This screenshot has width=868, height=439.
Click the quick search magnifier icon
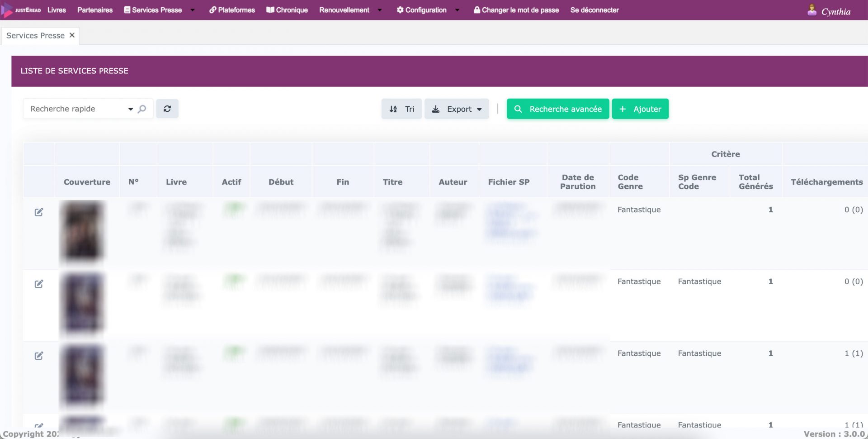[x=142, y=109]
